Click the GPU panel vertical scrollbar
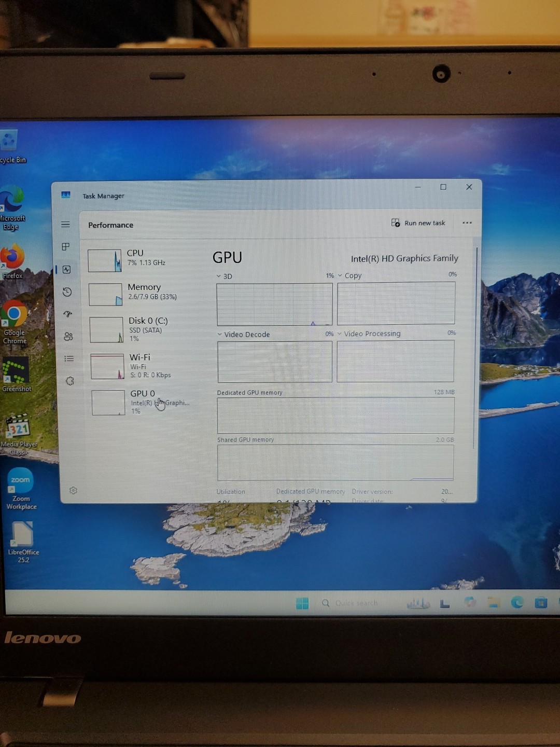Image resolution: width=560 pixels, height=747 pixels. click(475, 348)
